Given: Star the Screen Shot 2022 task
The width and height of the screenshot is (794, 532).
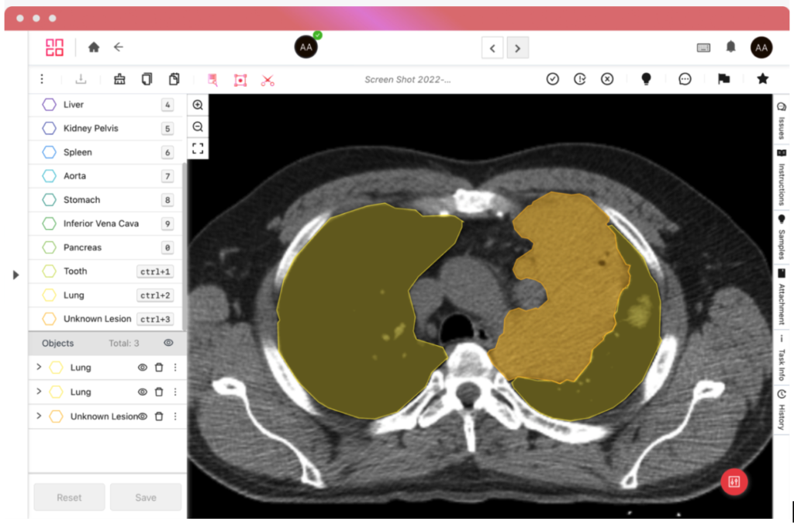Looking at the screenshot, I should (762, 78).
